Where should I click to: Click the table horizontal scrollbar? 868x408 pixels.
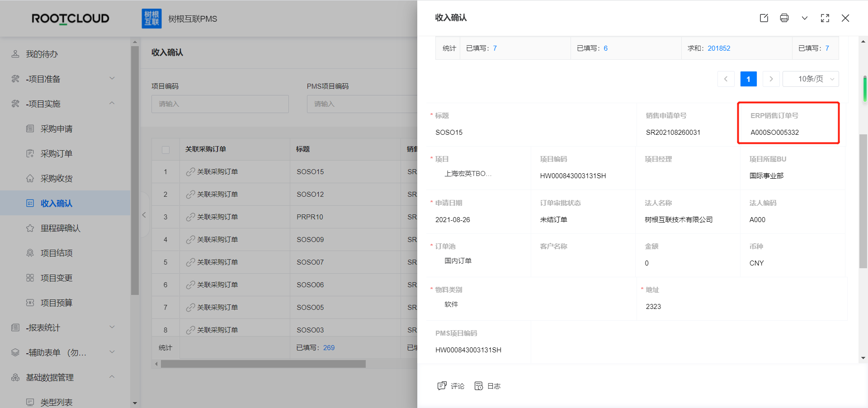[x=263, y=364]
